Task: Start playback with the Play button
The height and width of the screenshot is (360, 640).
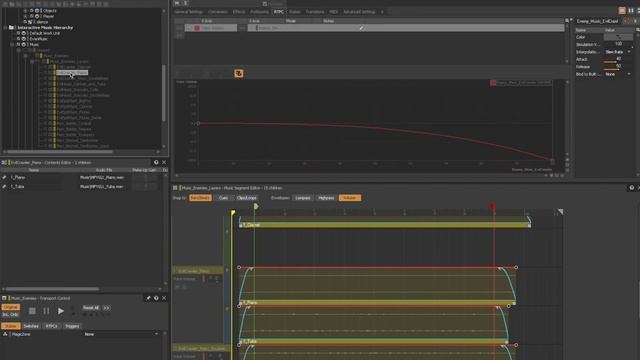Action: click(60, 311)
